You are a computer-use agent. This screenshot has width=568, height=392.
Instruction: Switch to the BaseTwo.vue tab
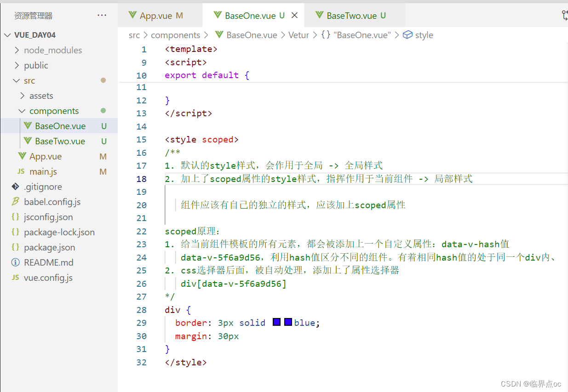(355, 15)
